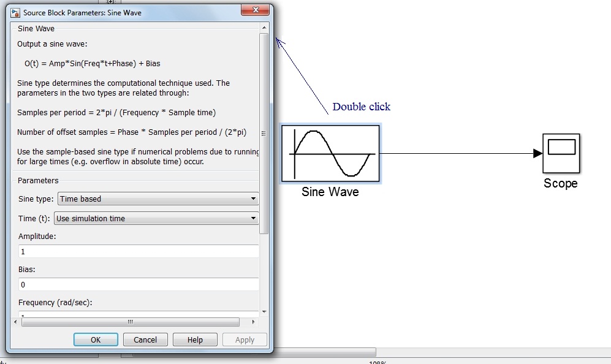Click into the Amplitude input field

point(138,251)
